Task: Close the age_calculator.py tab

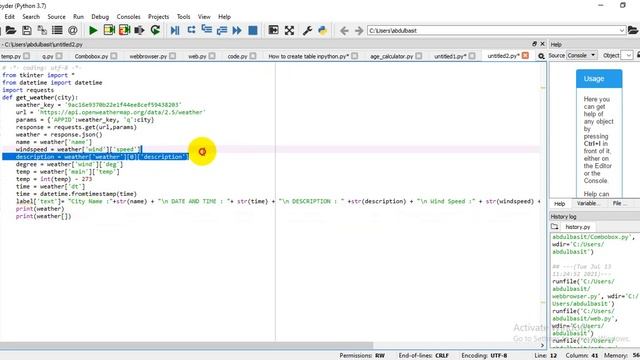Action: point(418,56)
